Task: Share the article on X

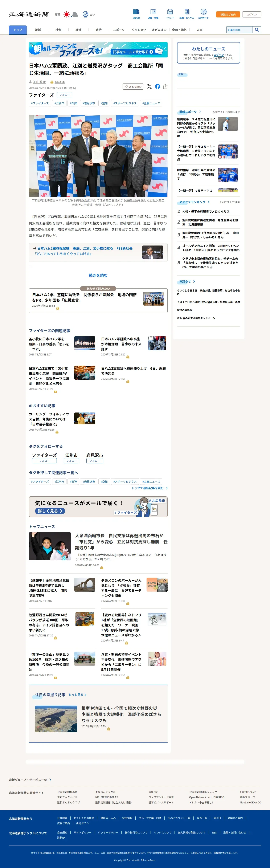Action: pyautogui.click(x=149, y=87)
